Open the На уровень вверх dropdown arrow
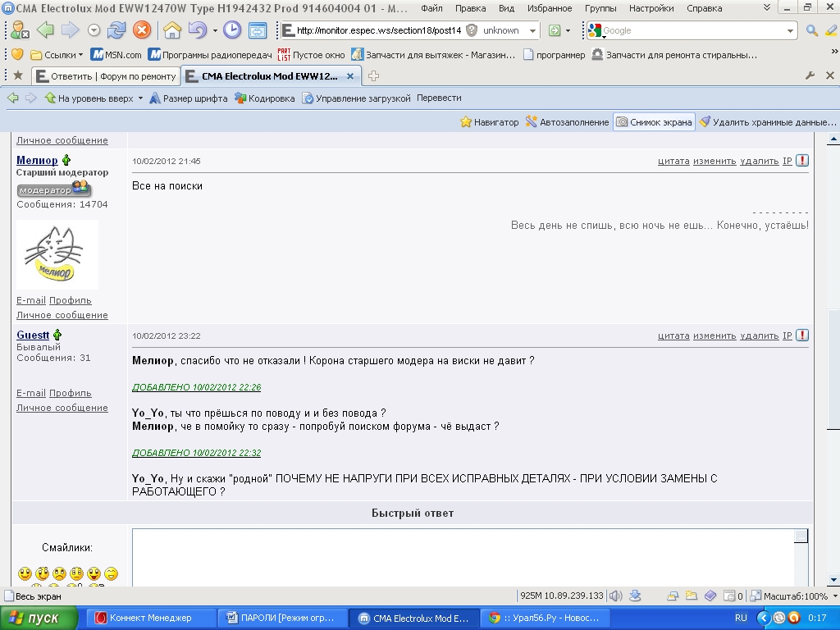The width and height of the screenshot is (840, 630). click(x=140, y=98)
